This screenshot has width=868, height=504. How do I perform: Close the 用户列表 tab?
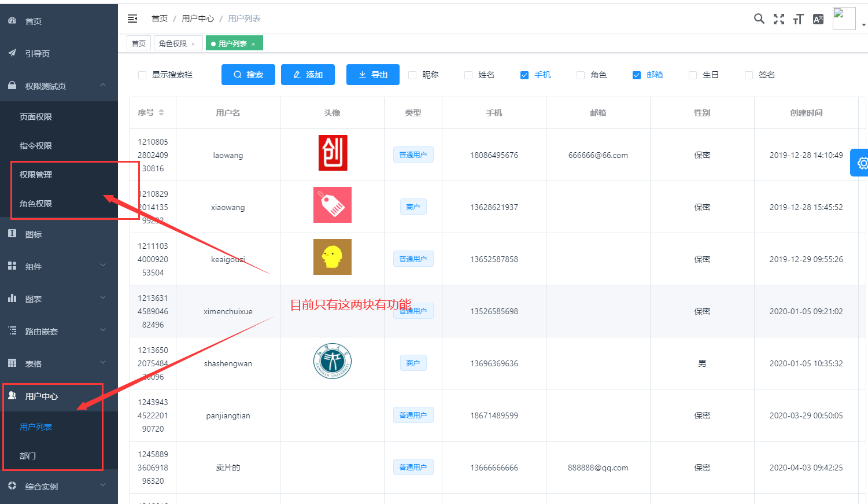[x=253, y=44]
